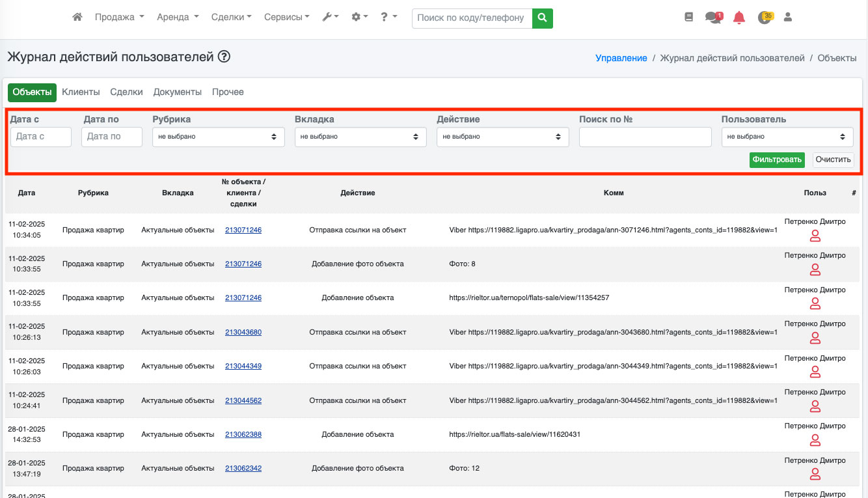
Task: Click the icon with yellow 35 badge
Action: [x=765, y=18]
